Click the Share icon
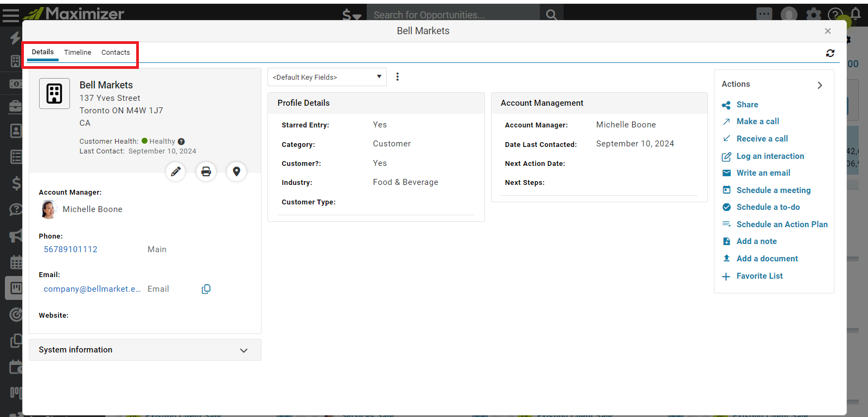 726,105
